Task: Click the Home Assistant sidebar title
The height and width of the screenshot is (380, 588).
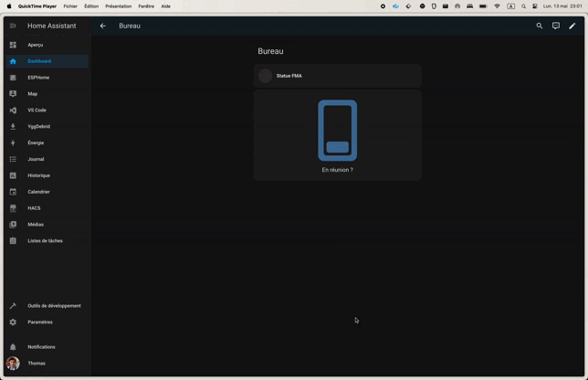Action: click(x=52, y=26)
